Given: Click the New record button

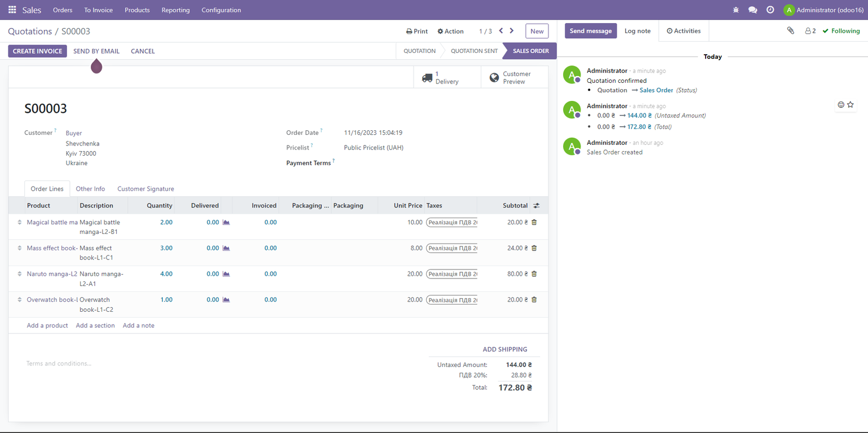Looking at the screenshot, I should (x=537, y=32).
